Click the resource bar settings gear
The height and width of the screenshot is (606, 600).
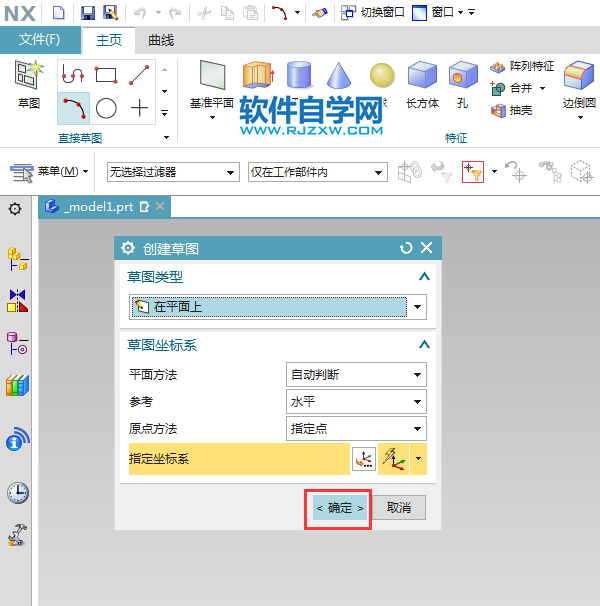[x=15, y=209]
